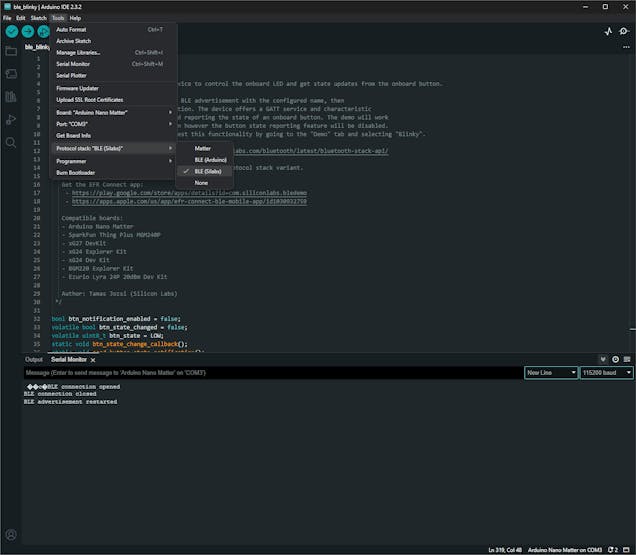Image resolution: width=636 pixels, height=555 pixels.
Task: Choose Firmware Updater menu entry
Action: [x=114, y=88]
